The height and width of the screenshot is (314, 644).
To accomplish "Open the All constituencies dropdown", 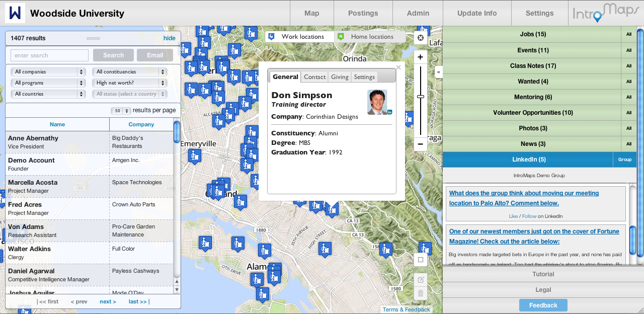I will [x=129, y=72].
